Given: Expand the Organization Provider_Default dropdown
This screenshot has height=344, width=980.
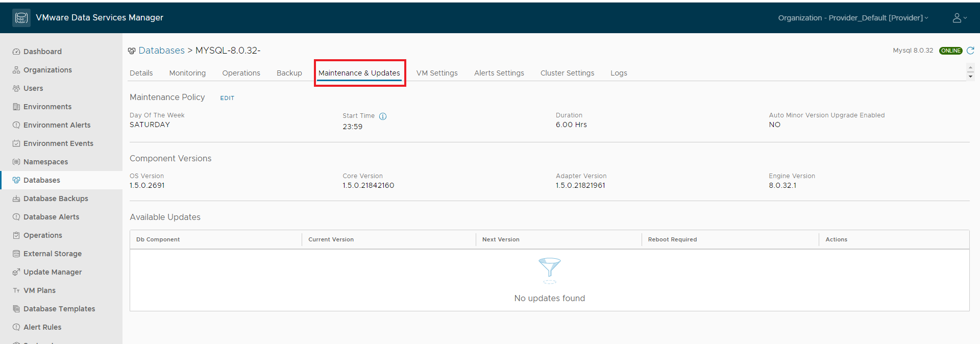Looking at the screenshot, I should point(853,18).
